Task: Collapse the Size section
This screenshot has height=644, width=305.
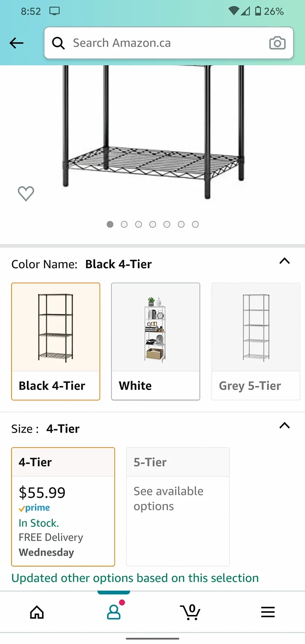Action: tap(284, 426)
